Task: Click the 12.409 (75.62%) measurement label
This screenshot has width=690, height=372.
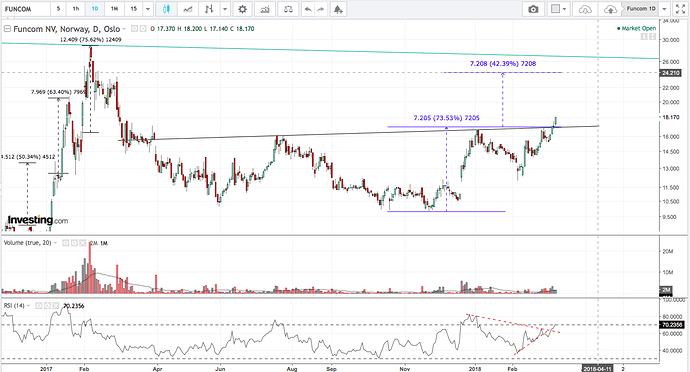Action: point(91,40)
